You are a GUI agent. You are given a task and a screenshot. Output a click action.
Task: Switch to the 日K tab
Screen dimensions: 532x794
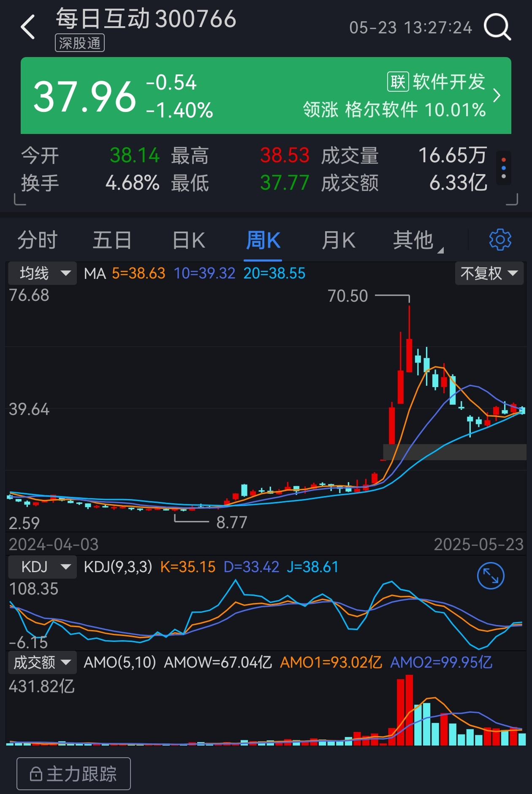(x=188, y=240)
